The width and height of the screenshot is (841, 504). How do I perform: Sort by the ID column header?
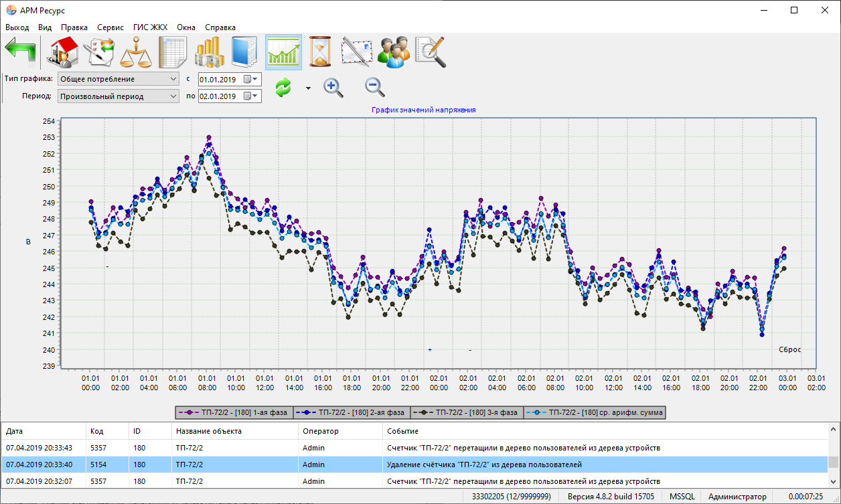(x=150, y=431)
